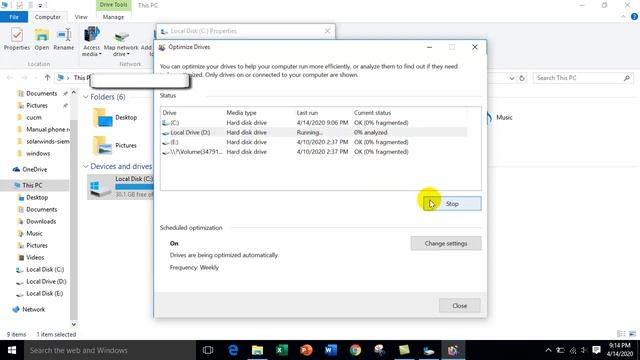Open Music under This PC in sidebar
This screenshot has width=640, height=360.
click(x=34, y=233)
